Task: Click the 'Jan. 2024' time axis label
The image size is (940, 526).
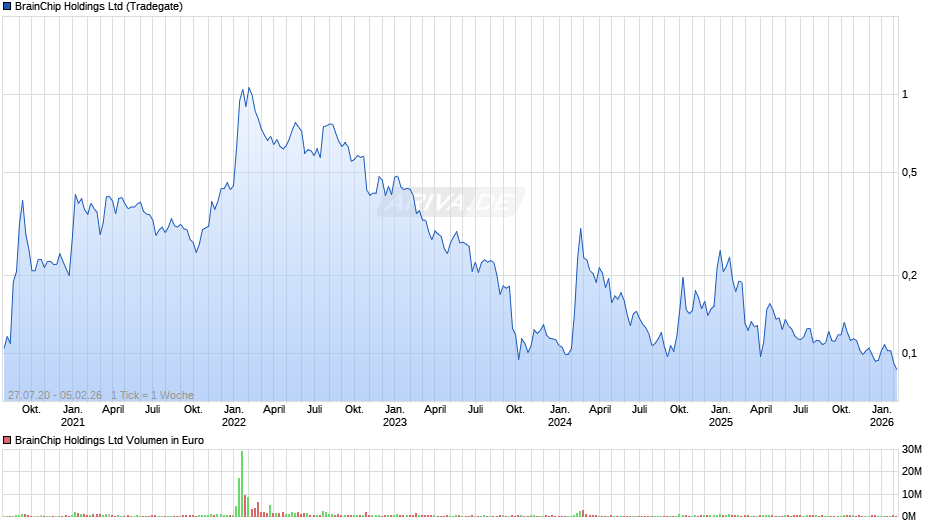Action: pyautogui.click(x=559, y=416)
